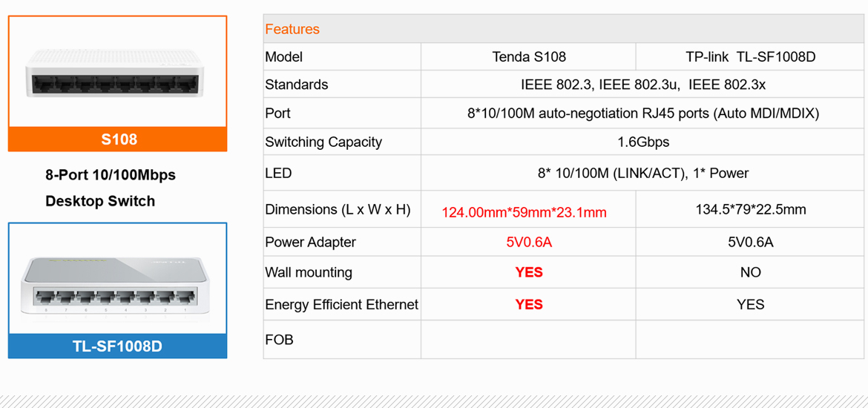Click the Tenda S108 model column cell
This screenshot has height=408, width=868.
(528, 57)
